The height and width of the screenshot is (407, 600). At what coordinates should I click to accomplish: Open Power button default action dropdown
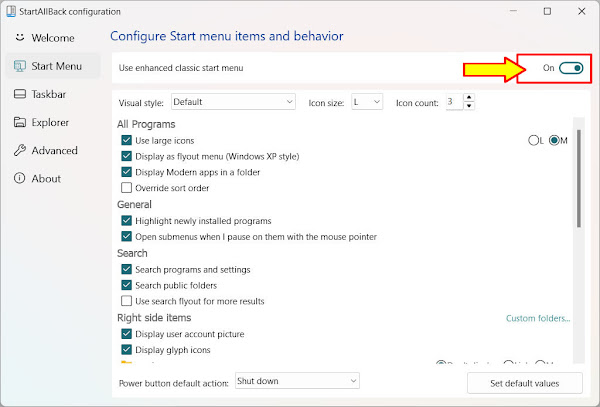(297, 381)
